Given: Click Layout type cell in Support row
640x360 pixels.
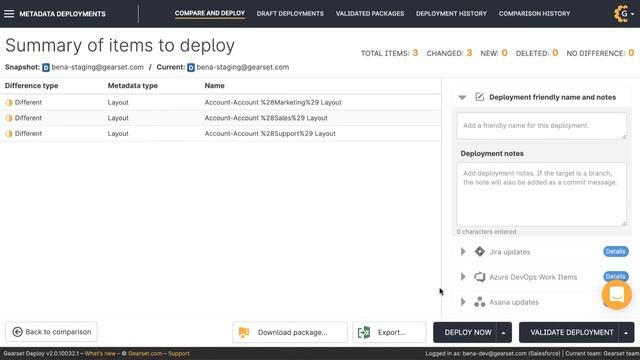Looking at the screenshot, I should click(118, 133).
